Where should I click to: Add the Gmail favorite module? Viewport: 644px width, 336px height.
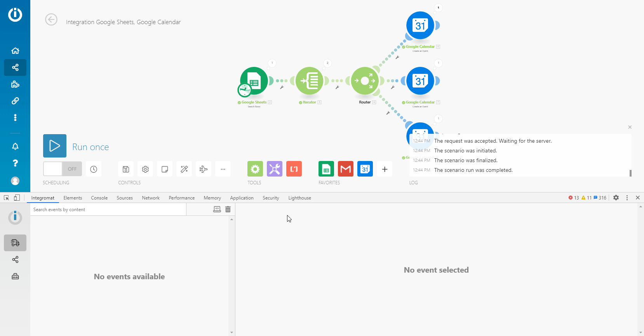point(346,169)
